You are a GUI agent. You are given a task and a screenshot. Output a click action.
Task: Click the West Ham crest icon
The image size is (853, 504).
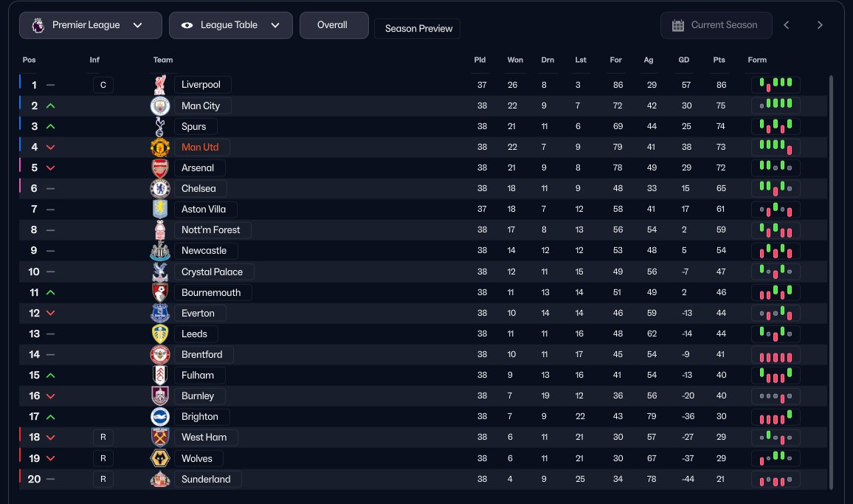(160, 437)
